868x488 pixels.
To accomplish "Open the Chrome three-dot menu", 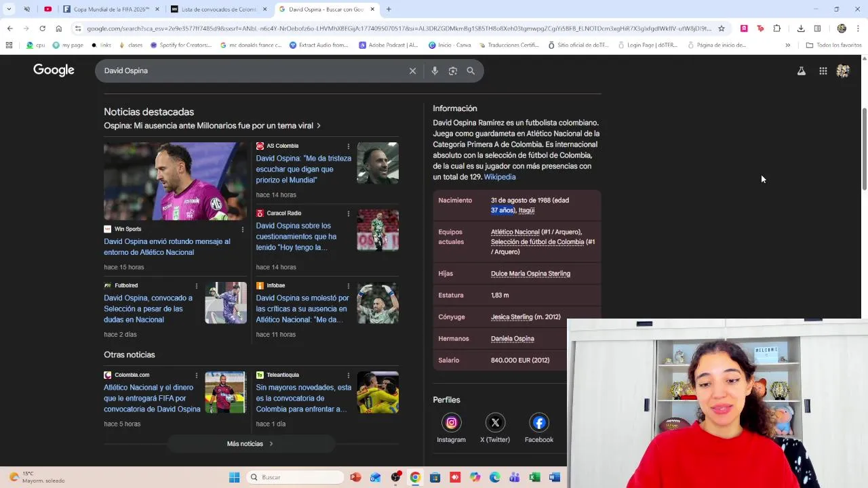I will (x=859, y=28).
